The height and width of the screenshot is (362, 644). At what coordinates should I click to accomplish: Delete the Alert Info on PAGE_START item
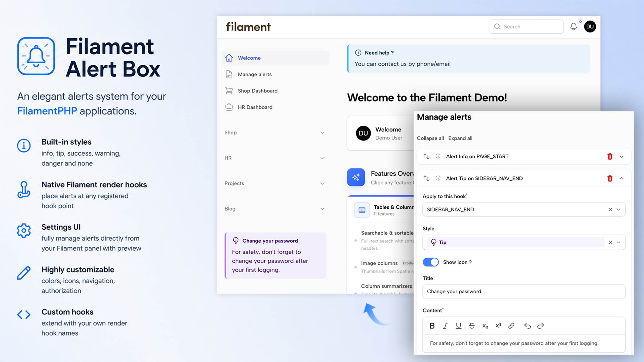click(610, 156)
